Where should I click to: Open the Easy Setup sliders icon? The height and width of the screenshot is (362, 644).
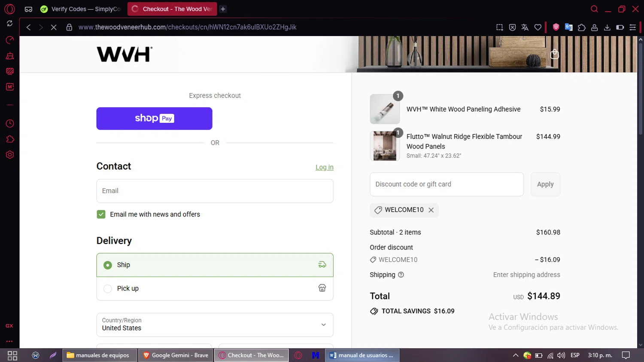632,27
